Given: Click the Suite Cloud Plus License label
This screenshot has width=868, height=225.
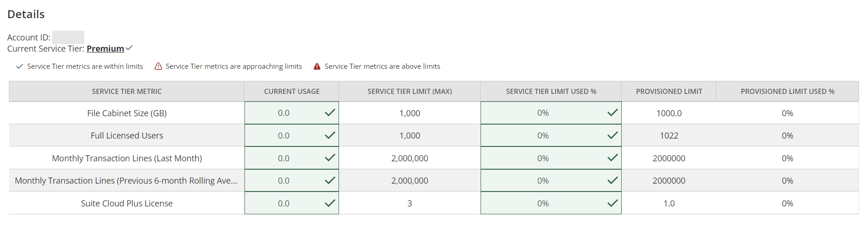Looking at the screenshot, I should pyautogui.click(x=127, y=203).
